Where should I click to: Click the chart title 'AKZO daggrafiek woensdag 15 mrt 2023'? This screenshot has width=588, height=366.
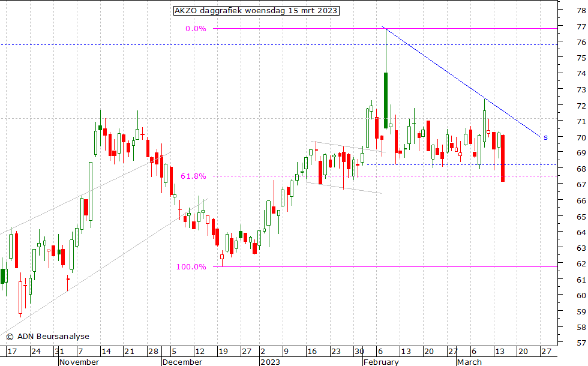[x=256, y=11]
